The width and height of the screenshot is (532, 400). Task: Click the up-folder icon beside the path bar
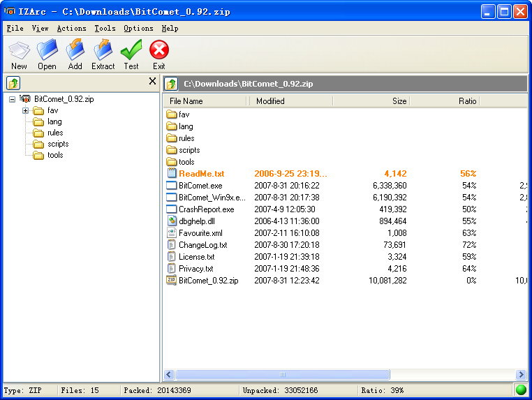pyautogui.click(x=171, y=84)
